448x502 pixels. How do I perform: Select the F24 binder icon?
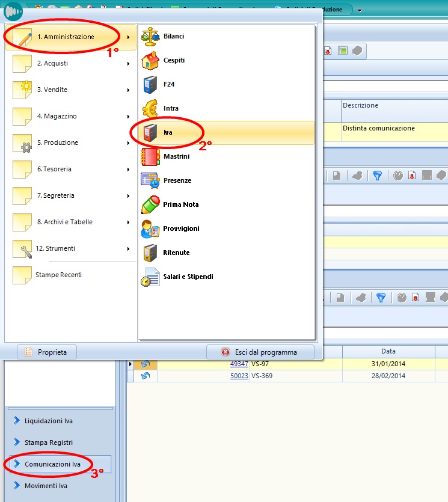coord(149,85)
